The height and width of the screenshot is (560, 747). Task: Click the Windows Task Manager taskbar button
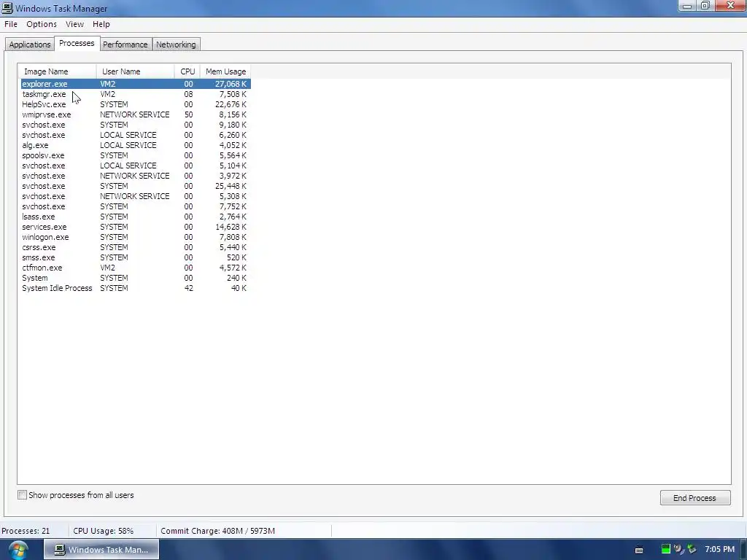pos(101,550)
